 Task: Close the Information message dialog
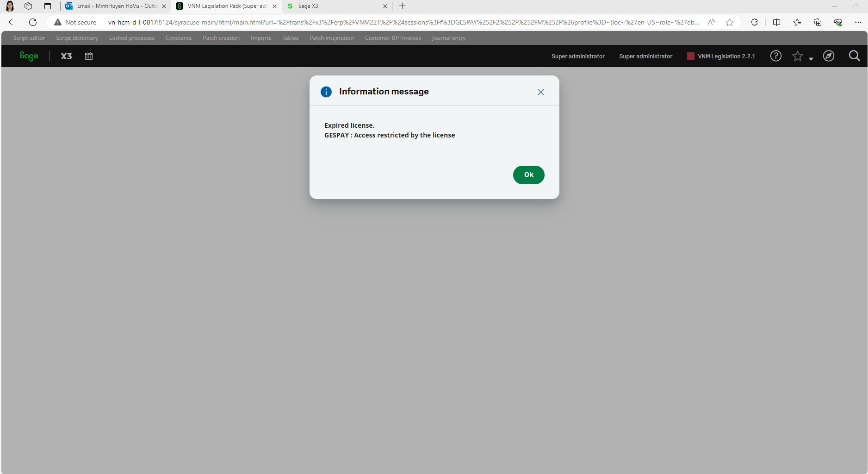(x=540, y=92)
